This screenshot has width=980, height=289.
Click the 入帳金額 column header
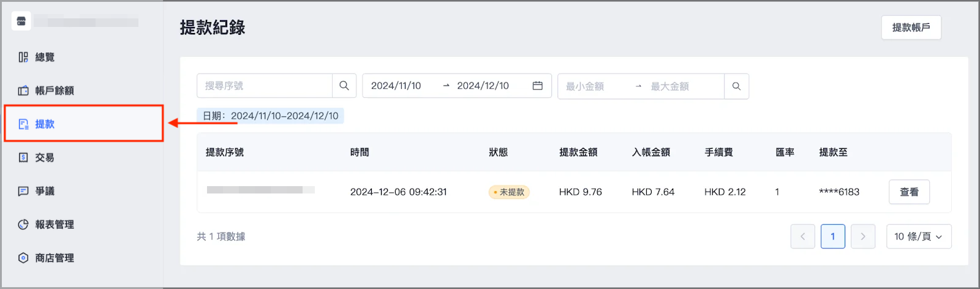[651, 152]
